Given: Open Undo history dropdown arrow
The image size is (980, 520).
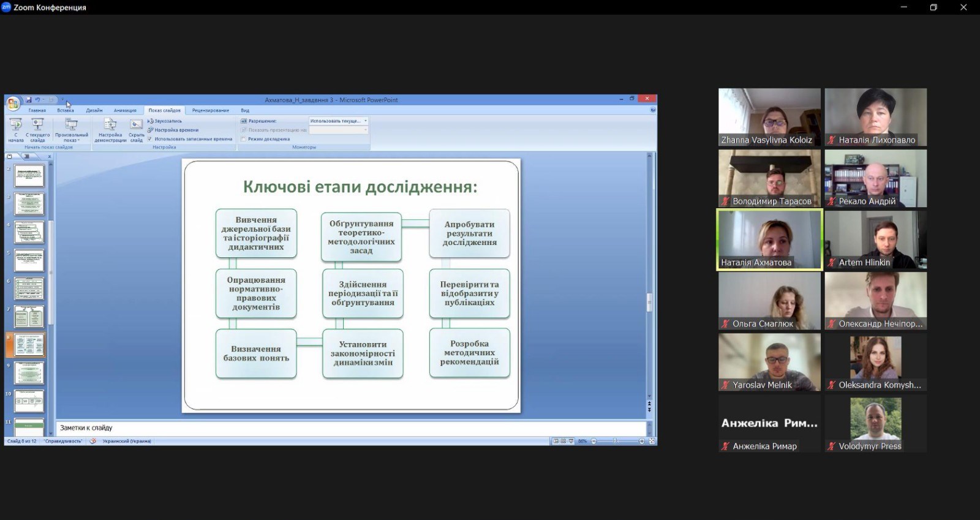Looking at the screenshot, I should pyautogui.click(x=43, y=100).
